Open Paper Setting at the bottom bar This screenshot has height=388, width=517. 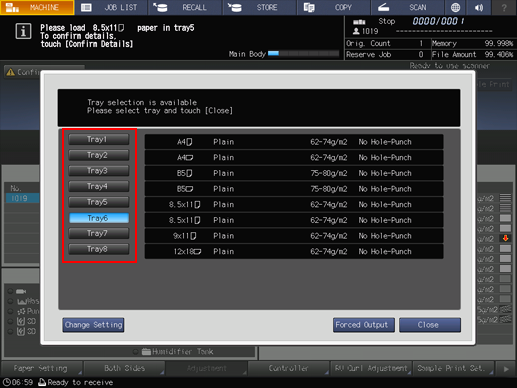(x=42, y=368)
